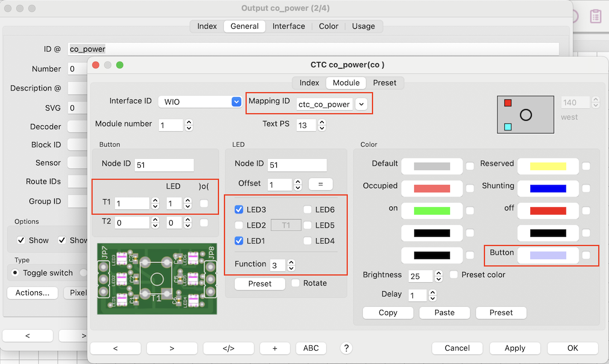Click the help question mark button
The height and width of the screenshot is (364, 609).
tap(346, 348)
